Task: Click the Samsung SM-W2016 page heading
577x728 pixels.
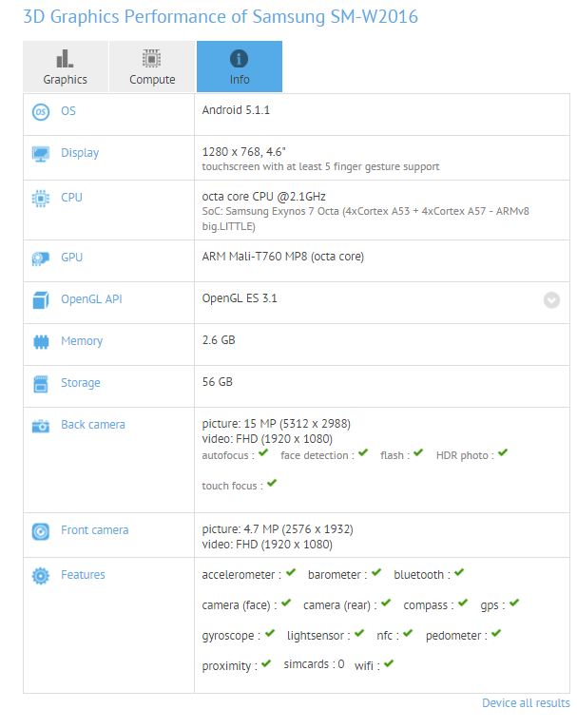Action: click(220, 17)
